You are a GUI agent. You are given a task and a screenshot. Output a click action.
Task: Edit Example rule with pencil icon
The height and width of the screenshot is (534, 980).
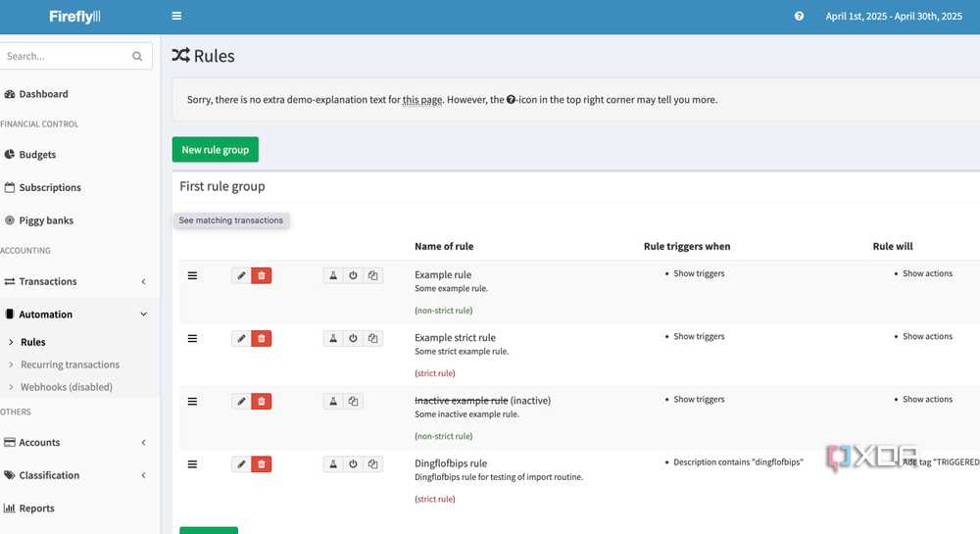coord(241,275)
